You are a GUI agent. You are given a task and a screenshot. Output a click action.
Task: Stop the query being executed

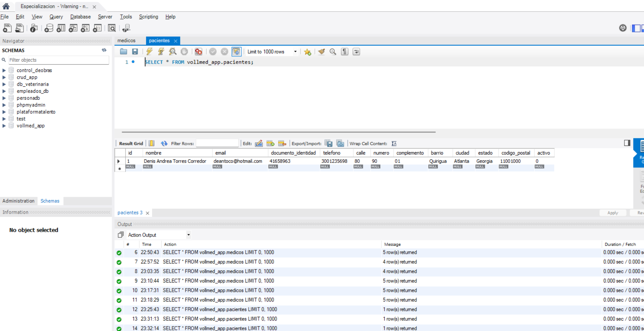pos(184,52)
